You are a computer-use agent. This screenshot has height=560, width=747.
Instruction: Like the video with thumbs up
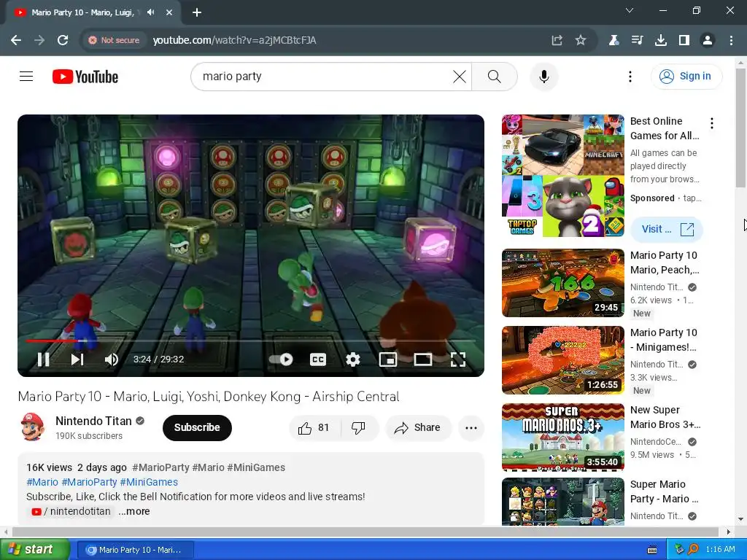tap(314, 427)
